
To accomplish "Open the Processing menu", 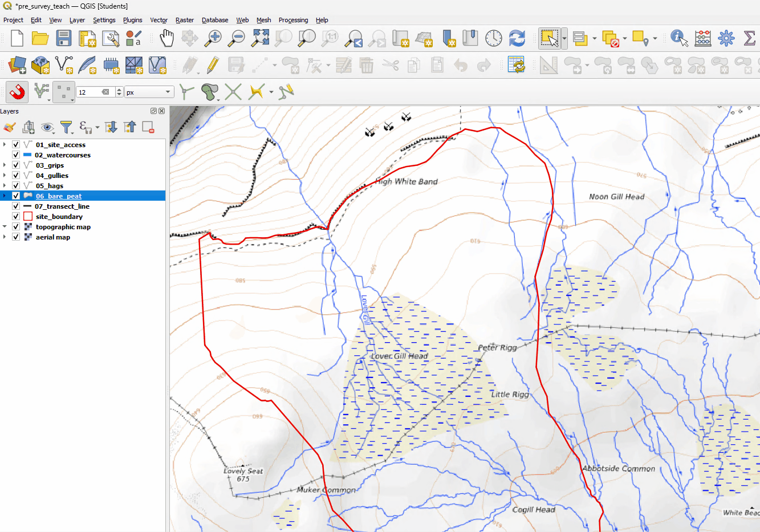I will coord(293,20).
